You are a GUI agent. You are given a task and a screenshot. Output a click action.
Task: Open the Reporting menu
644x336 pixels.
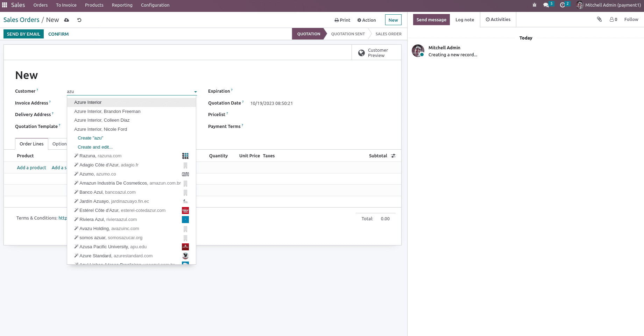pyautogui.click(x=122, y=5)
